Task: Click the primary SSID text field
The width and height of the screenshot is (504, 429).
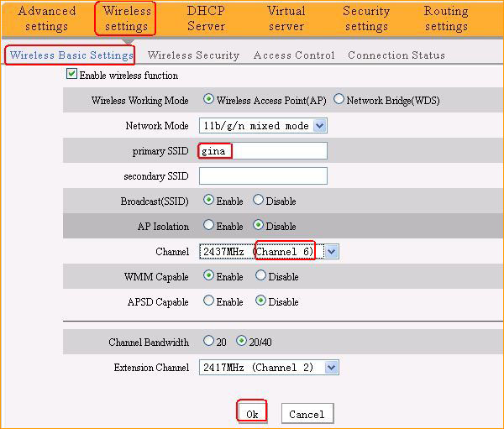Action: click(x=263, y=151)
